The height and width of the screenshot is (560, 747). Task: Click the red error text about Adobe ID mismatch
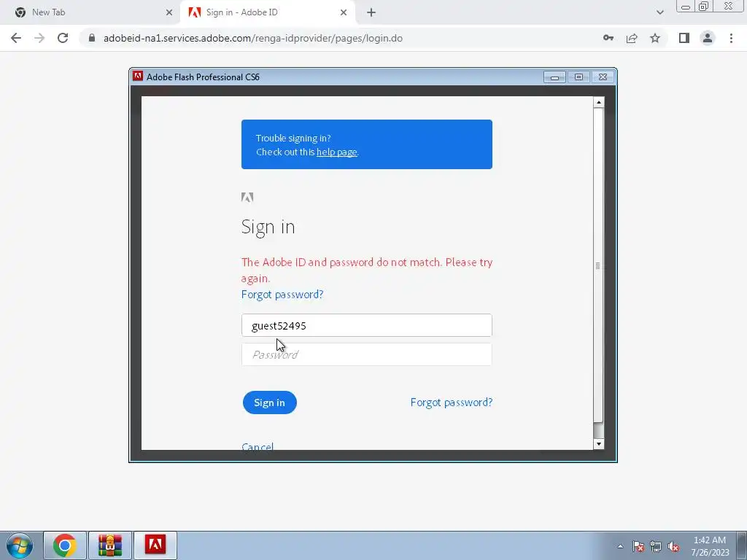click(x=367, y=270)
